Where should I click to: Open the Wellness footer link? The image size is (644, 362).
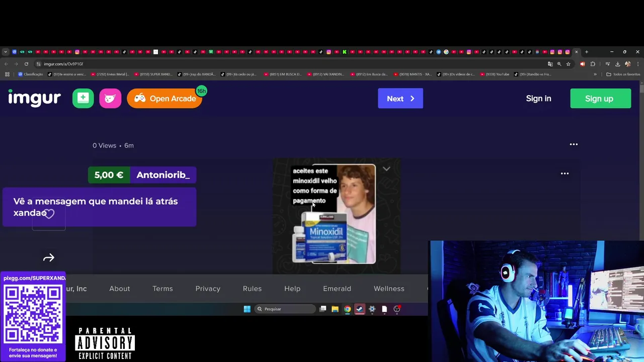point(389,289)
